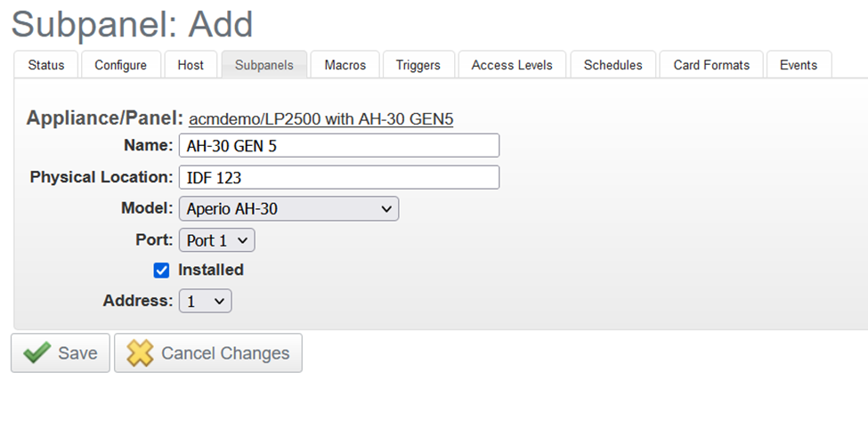Open the Address dropdown

[205, 301]
